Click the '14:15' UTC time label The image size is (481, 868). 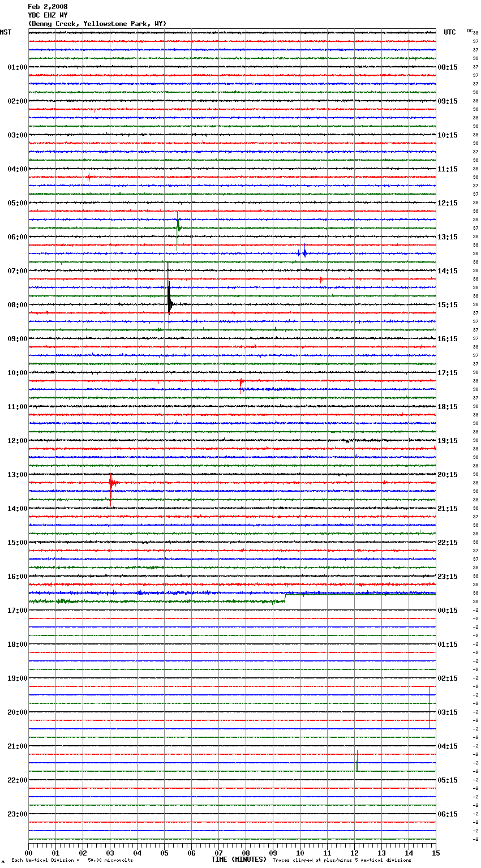click(x=448, y=271)
